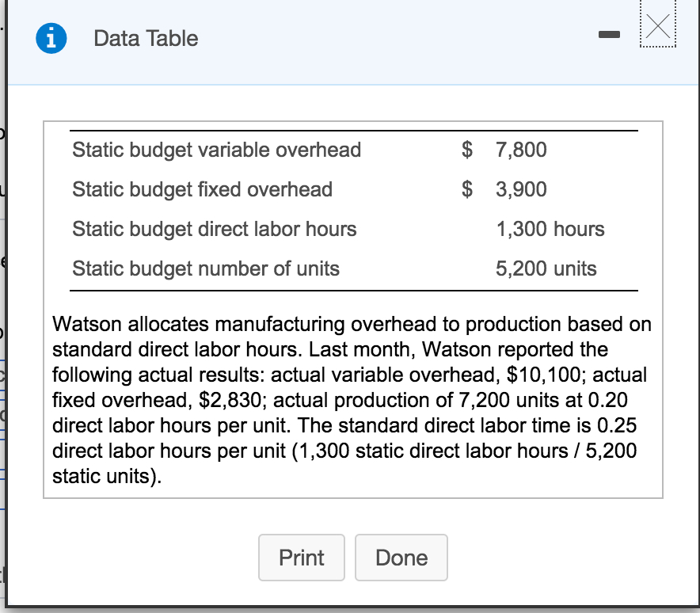Select the "5,200 units" value
This screenshot has width=700, height=613.
pos(546,268)
